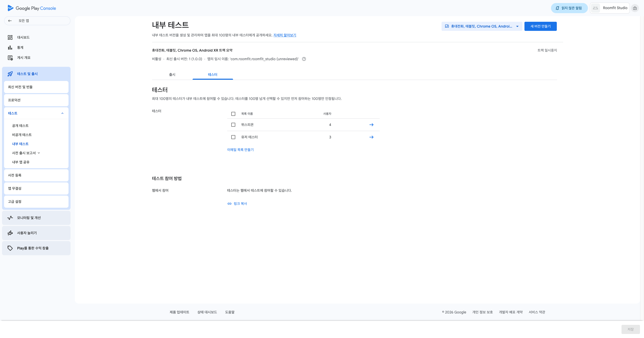Click the help icon next to app name
Screen dimensions: 644x338
click(304, 59)
